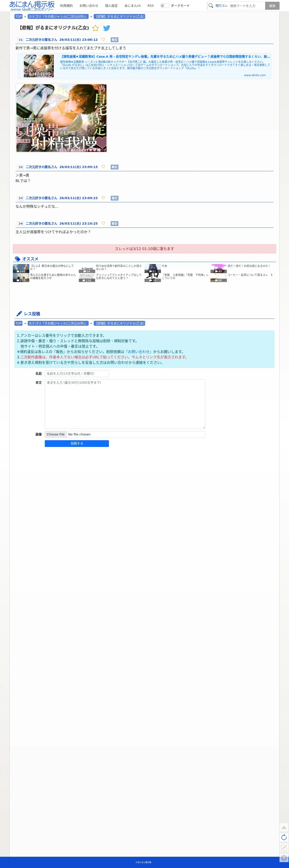Click the 名前 name input field
289x868 pixels.
[x=77, y=373]
